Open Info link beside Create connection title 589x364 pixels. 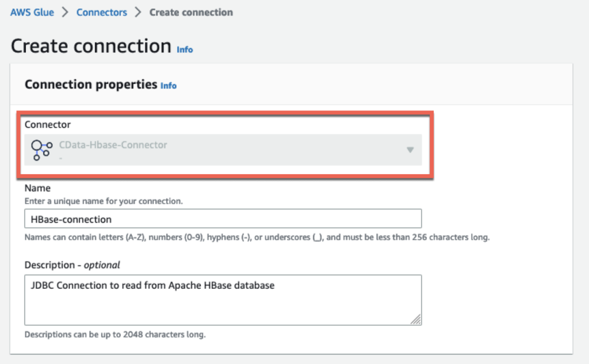click(x=185, y=49)
